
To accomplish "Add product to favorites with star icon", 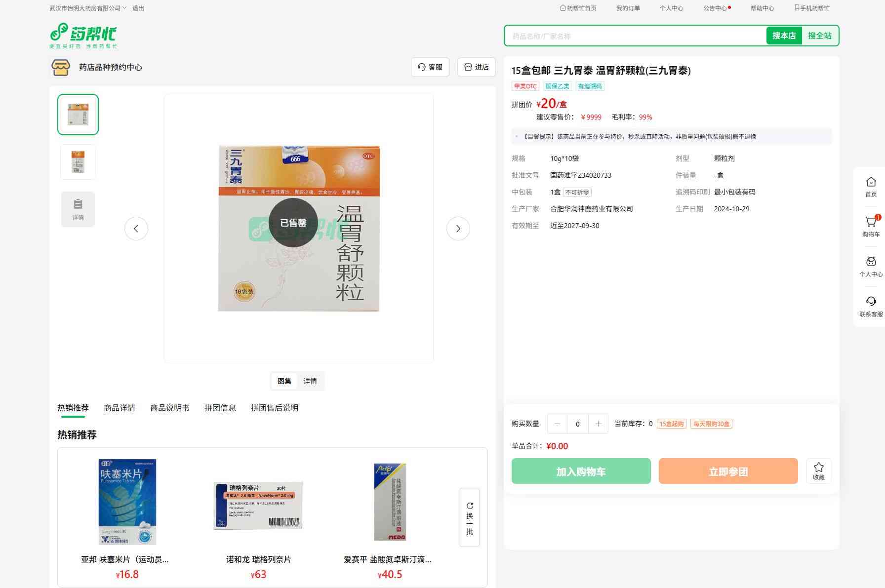I will coord(818,470).
